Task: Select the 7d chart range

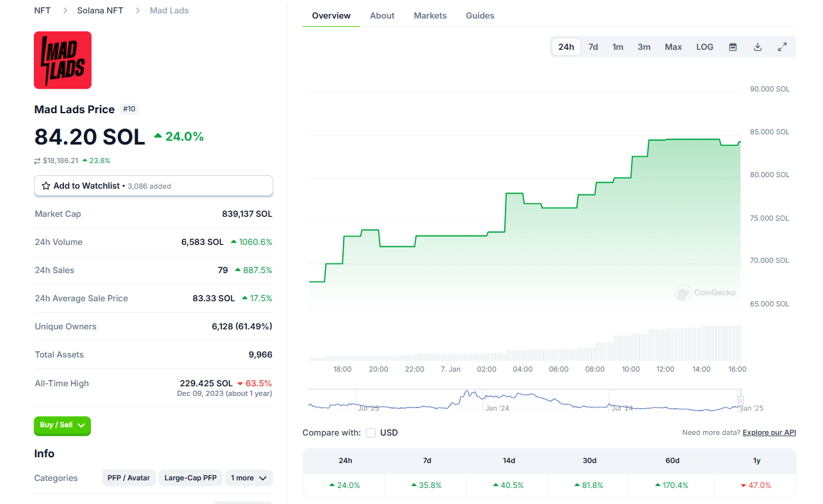Action: (593, 47)
